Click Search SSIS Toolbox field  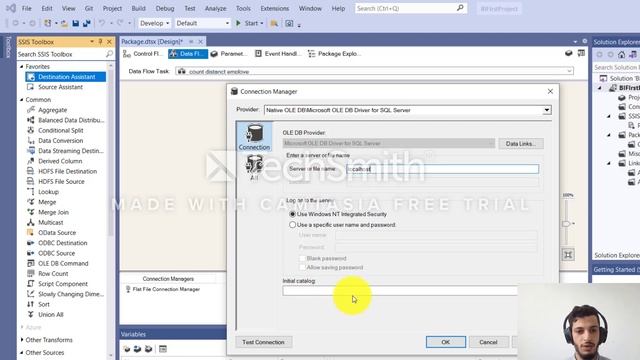60,54
